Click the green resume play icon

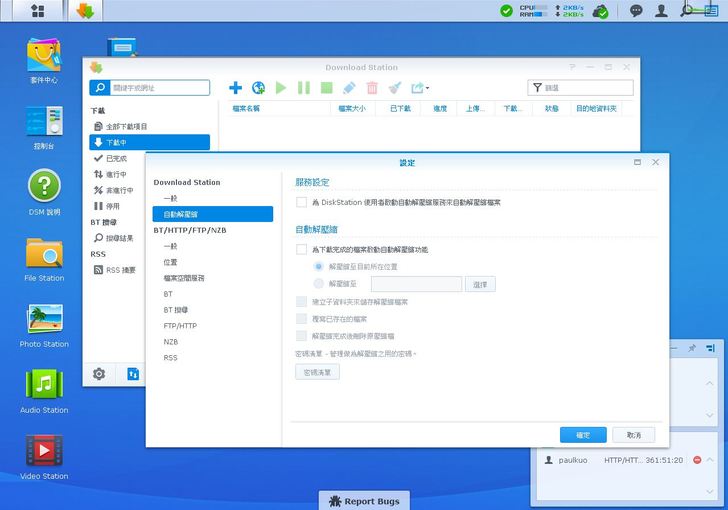(281, 88)
